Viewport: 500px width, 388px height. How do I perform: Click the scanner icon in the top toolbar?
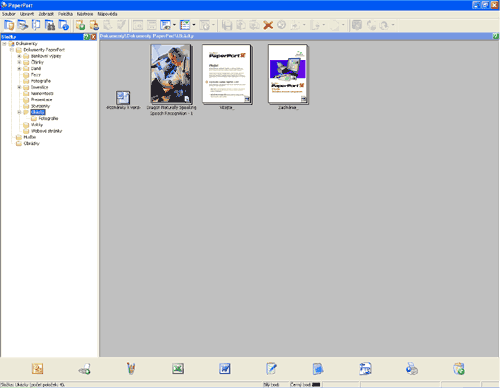click(x=23, y=25)
